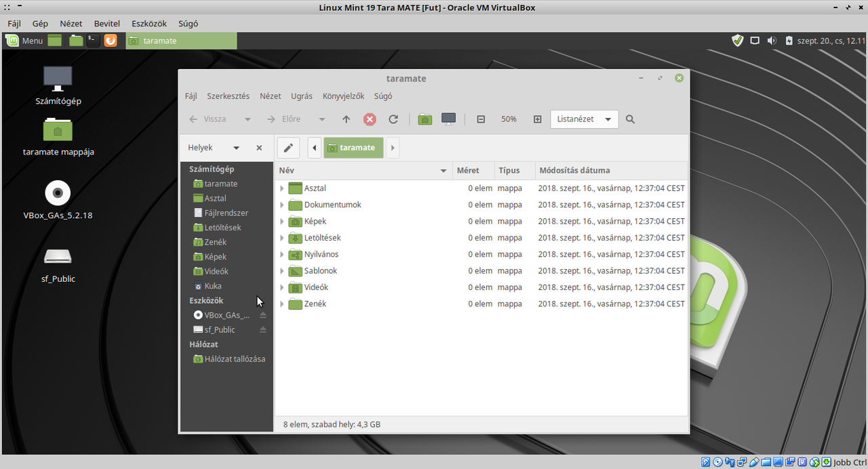868x469 pixels.
Task: Open the Ugrás menu
Action: (302, 96)
